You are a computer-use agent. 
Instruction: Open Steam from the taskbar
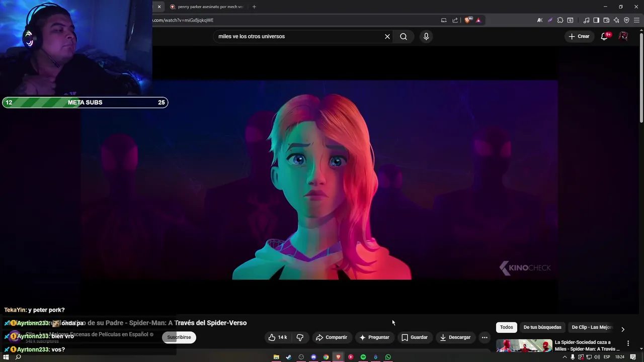(288, 357)
